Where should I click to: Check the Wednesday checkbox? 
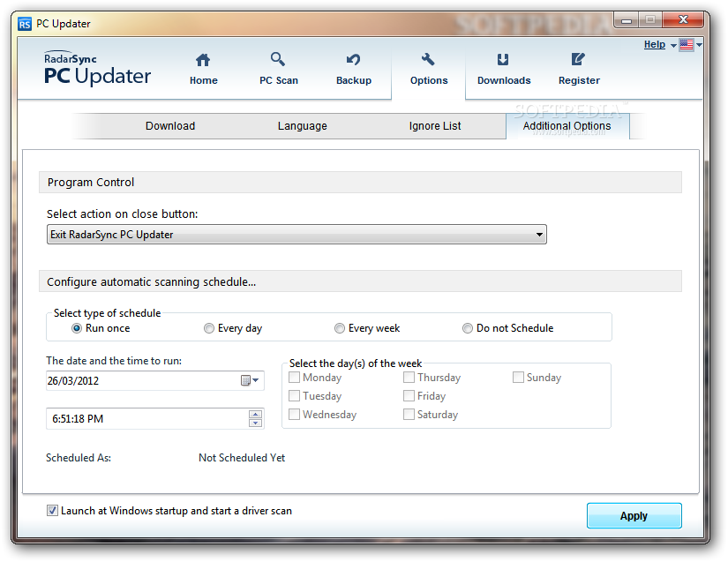[x=294, y=414]
